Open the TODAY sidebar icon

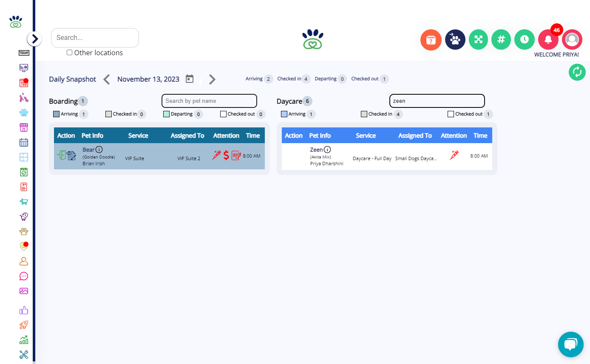coord(24,53)
